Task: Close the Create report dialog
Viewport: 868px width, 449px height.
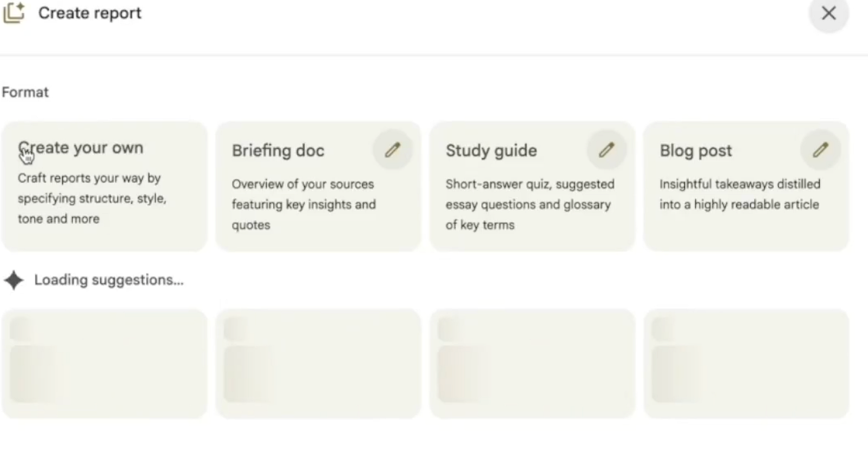Action: [828, 13]
